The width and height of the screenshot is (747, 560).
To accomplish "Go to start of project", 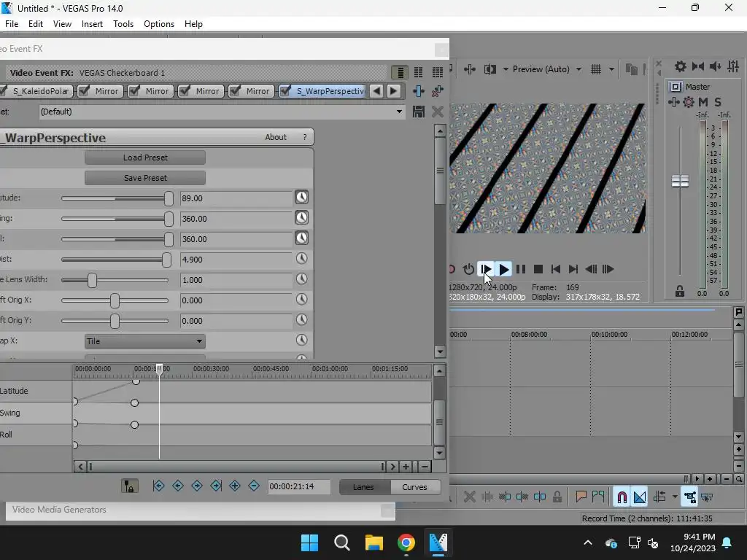I will (x=555, y=269).
